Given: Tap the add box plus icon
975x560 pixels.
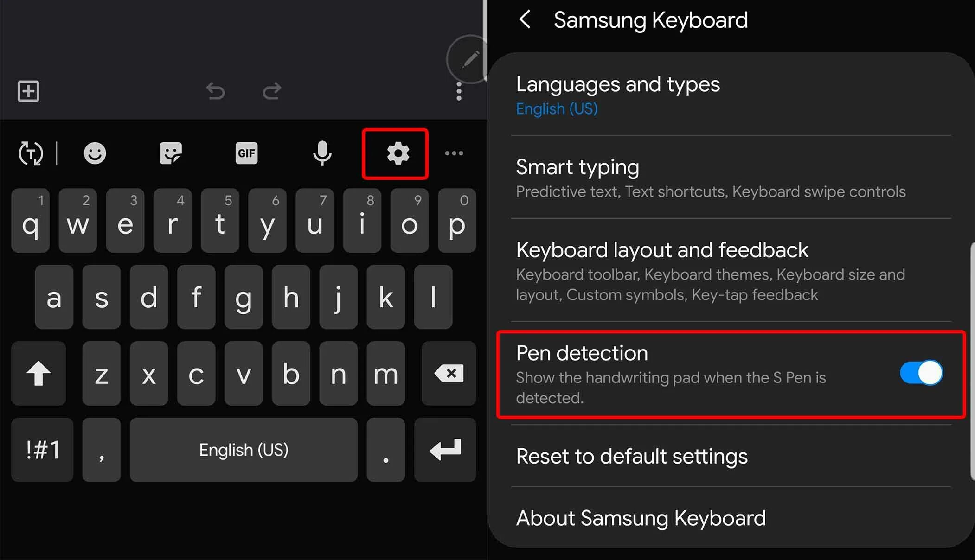Looking at the screenshot, I should pyautogui.click(x=28, y=91).
